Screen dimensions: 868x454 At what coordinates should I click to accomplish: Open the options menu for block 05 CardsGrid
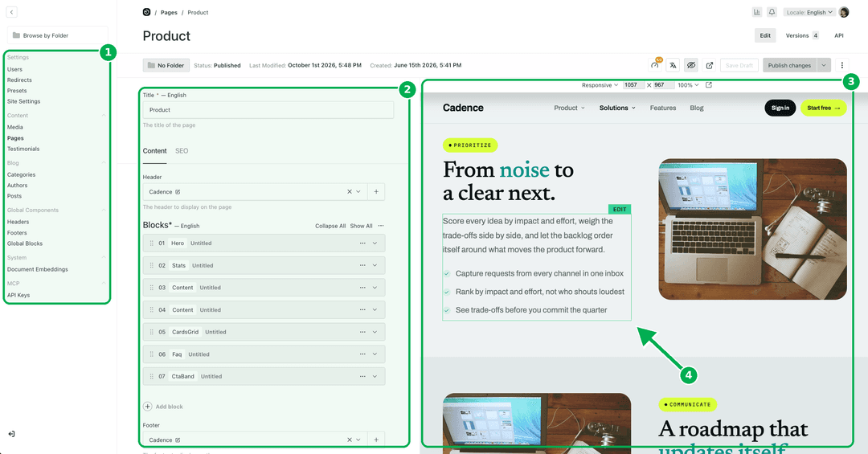[x=362, y=332]
